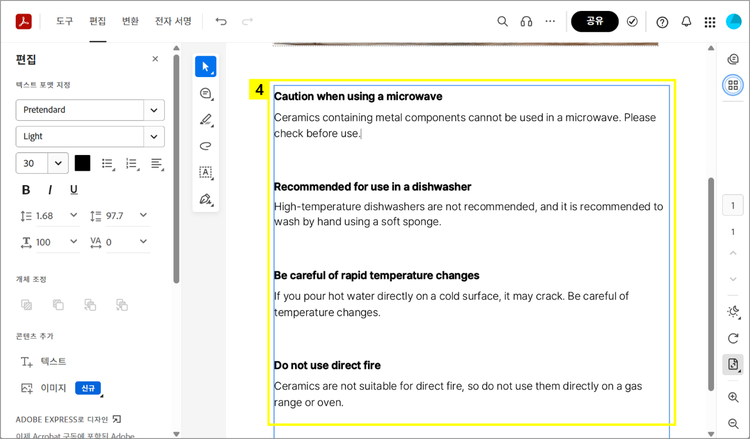Viewport: 750px width, 439px height.
Task: Pick the highlighter pen tool
Action: tap(206, 120)
